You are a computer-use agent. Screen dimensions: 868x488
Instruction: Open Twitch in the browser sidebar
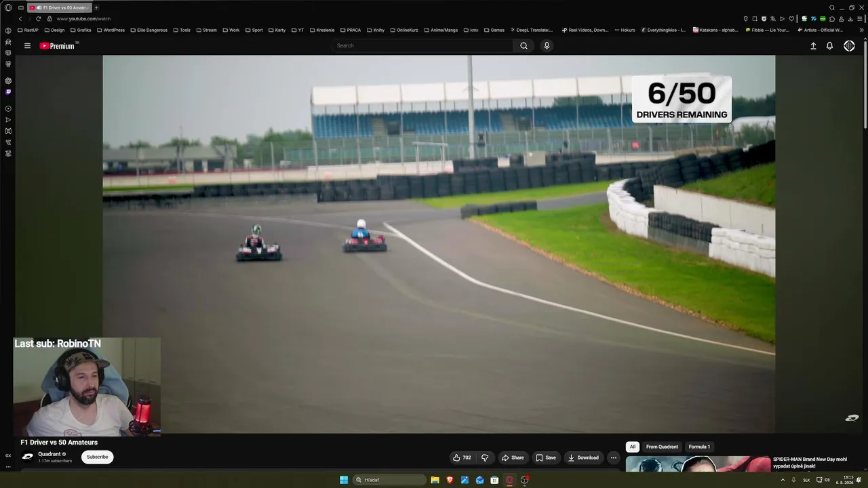[8, 91]
